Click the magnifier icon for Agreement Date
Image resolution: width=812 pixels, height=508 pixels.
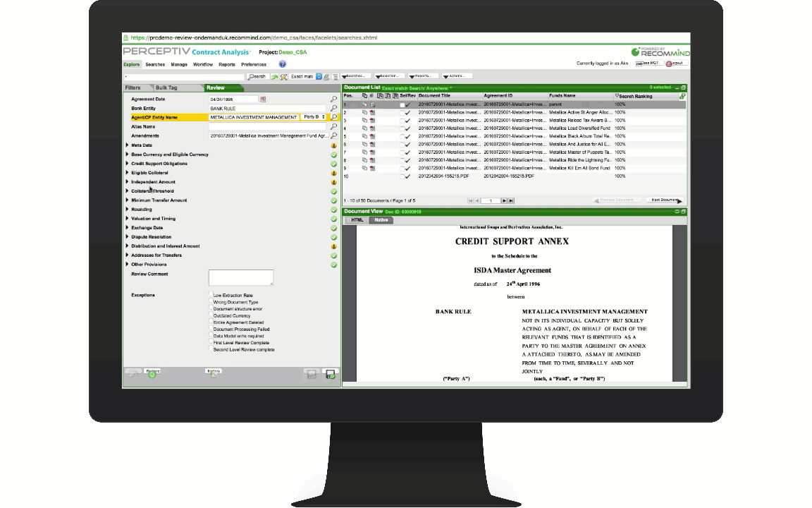tap(334, 99)
